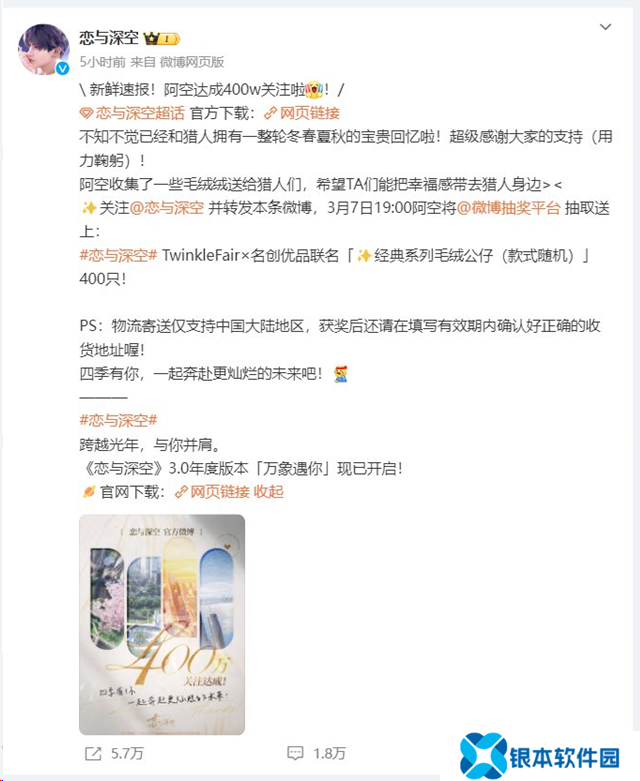The image size is (640, 781).
Task: Open the @恋与深空 mention
Action: coord(166,208)
